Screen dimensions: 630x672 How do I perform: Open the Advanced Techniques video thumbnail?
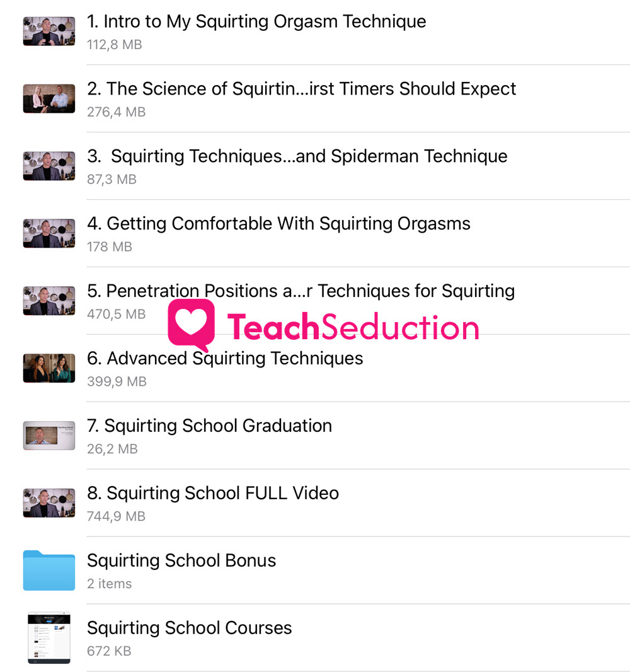click(x=49, y=368)
